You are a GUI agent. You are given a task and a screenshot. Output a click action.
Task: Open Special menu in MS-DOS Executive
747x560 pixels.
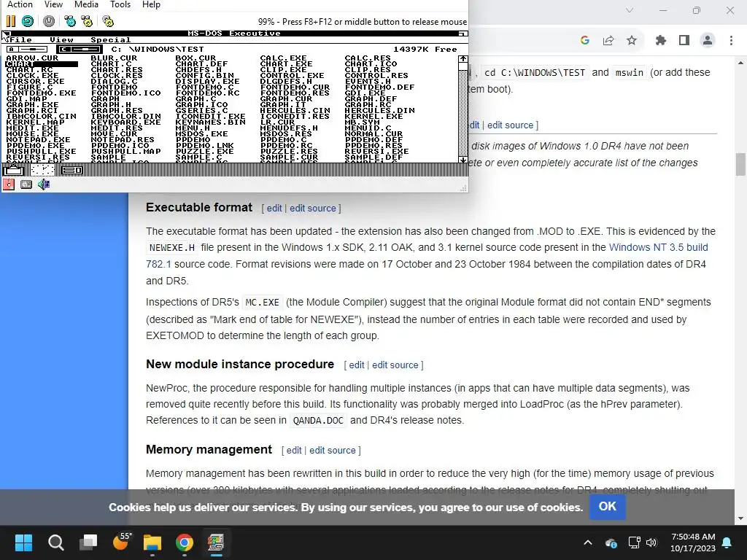111,40
